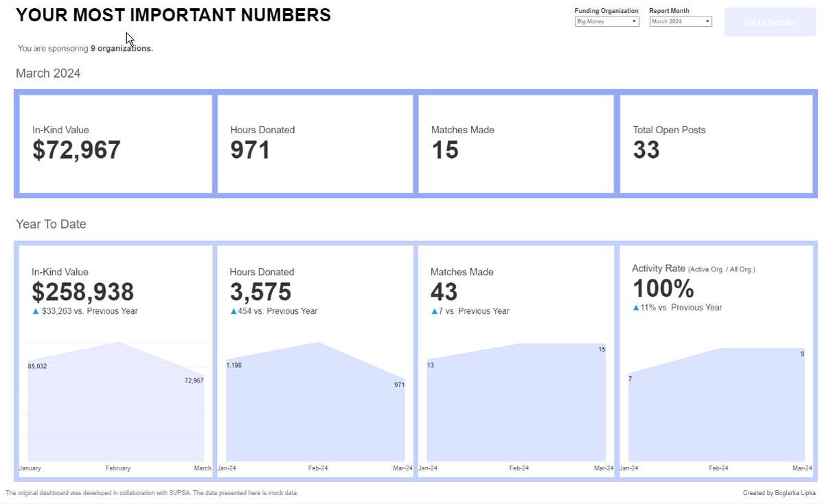This screenshot has height=504, width=822.
Task: Click the In-Kind Value year-to-date area chart
Action: pyautogui.click(x=116, y=402)
